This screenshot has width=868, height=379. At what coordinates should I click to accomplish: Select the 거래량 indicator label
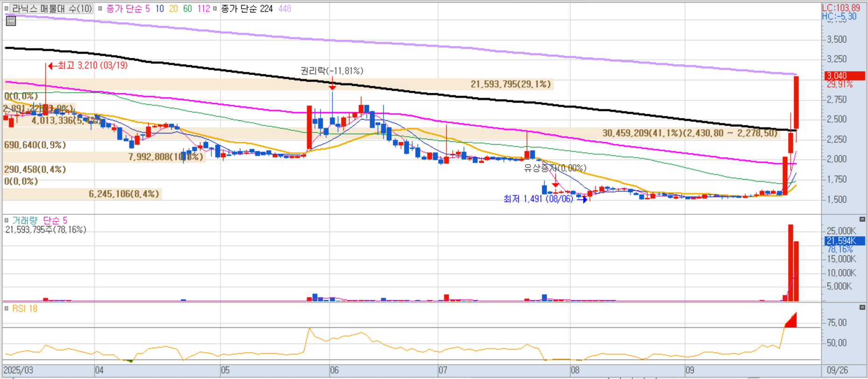tap(25, 220)
